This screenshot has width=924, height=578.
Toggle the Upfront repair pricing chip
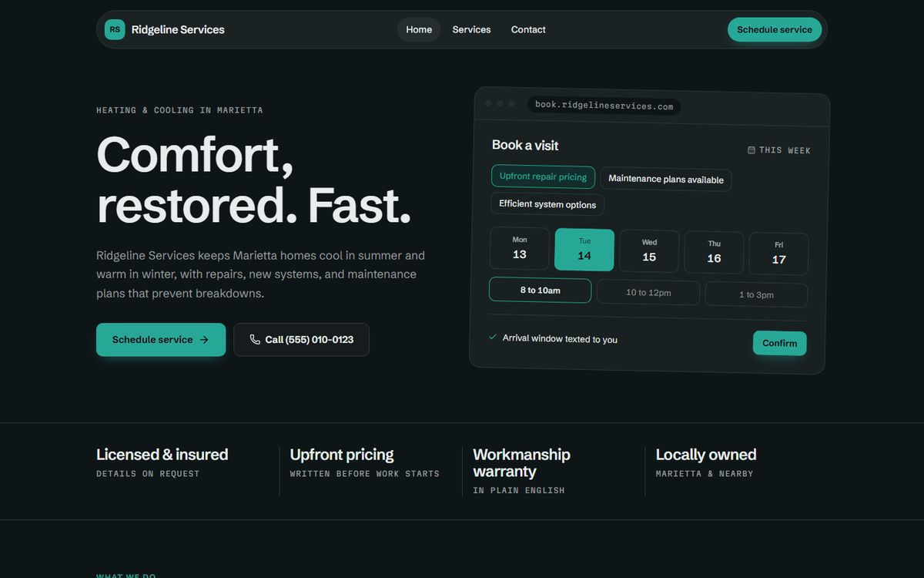(x=543, y=176)
